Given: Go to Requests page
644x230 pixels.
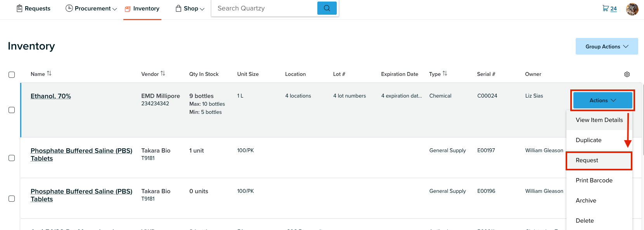Looking at the screenshot, I should 33,9.
